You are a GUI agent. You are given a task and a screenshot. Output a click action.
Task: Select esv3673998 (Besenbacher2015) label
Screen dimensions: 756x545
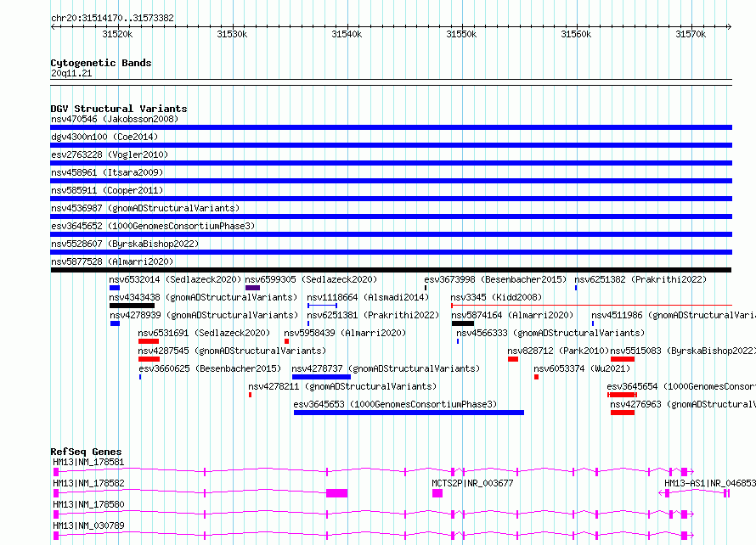click(x=495, y=279)
